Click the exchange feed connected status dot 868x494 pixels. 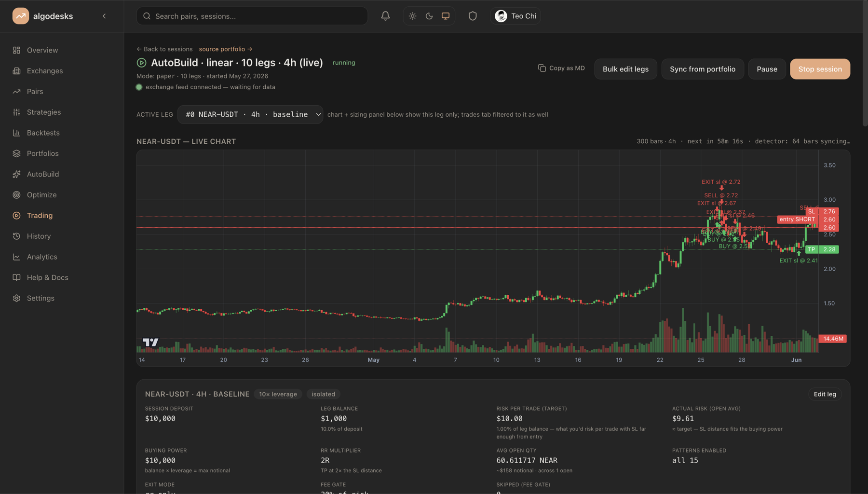(x=139, y=87)
